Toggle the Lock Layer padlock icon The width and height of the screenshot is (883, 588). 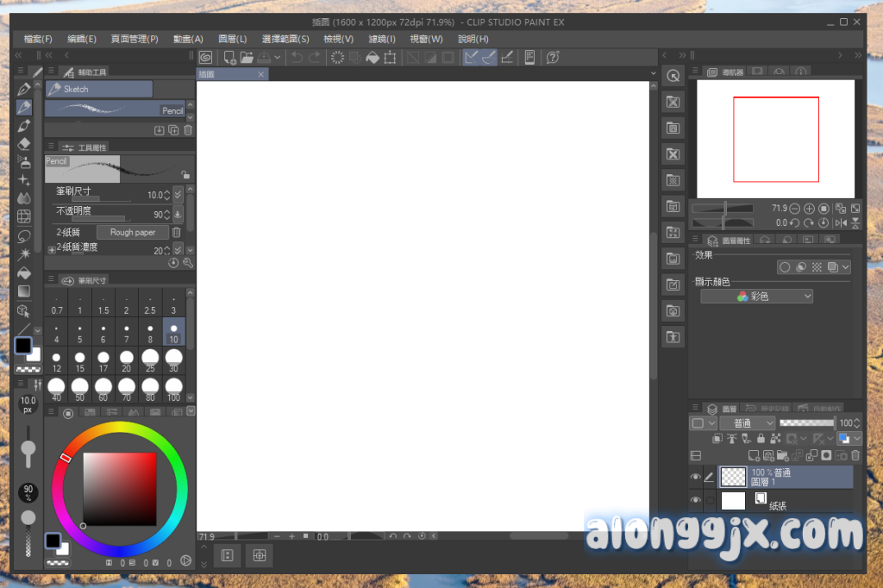[x=760, y=439]
